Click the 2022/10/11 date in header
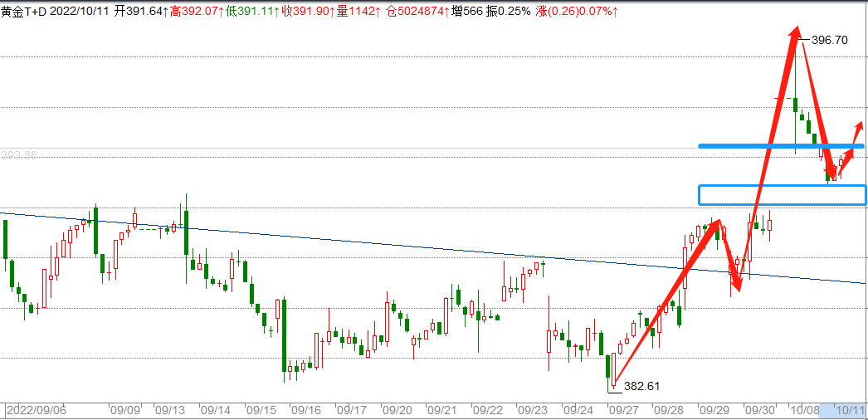This screenshot has height=420, width=868. (x=79, y=12)
